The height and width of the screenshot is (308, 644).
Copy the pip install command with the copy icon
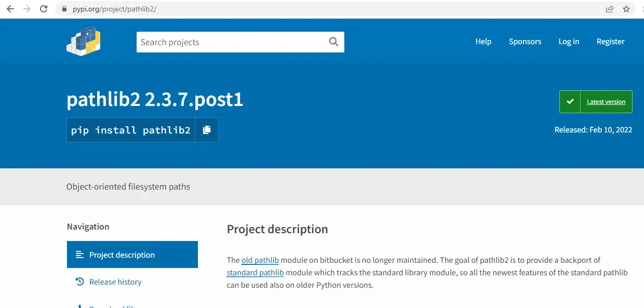207,130
